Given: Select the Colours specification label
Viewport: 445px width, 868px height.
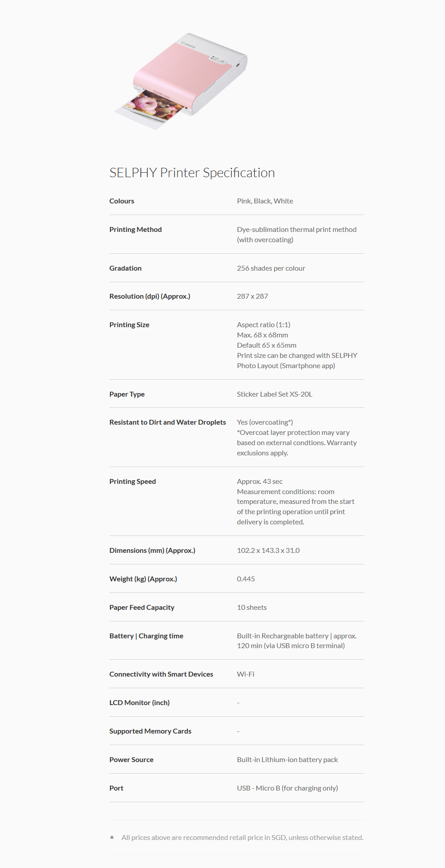Looking at the screenshot, I should pyautogui.click(x=121, y=201).
